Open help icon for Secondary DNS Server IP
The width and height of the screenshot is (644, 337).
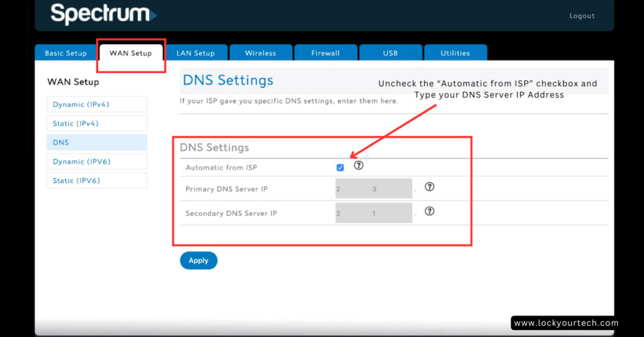pyautogui.click(x=430, y=211)
